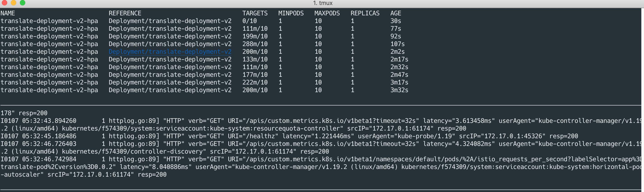
Task: Click the REFERENCE column header
Action: [x=125, y=13]
